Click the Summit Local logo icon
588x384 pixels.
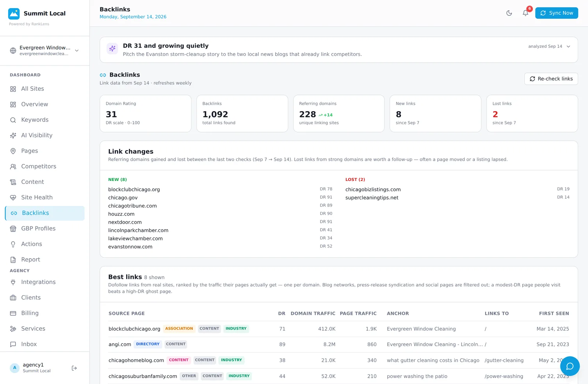(14, 14)
